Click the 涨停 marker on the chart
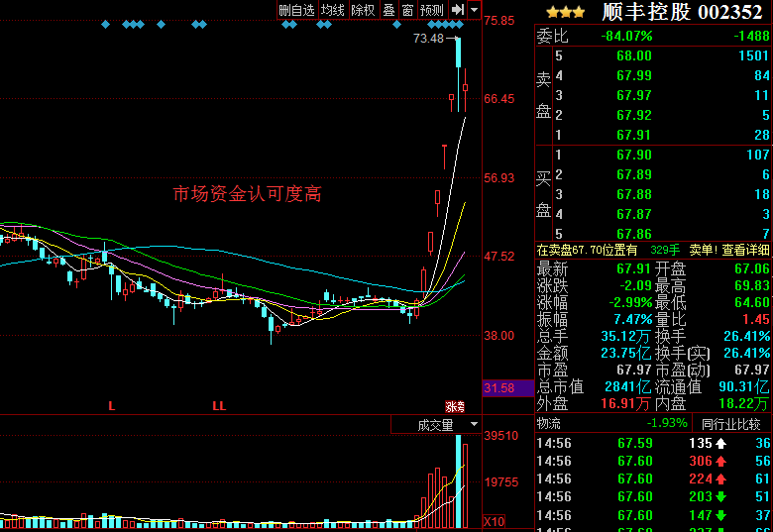 click(455, 406)
